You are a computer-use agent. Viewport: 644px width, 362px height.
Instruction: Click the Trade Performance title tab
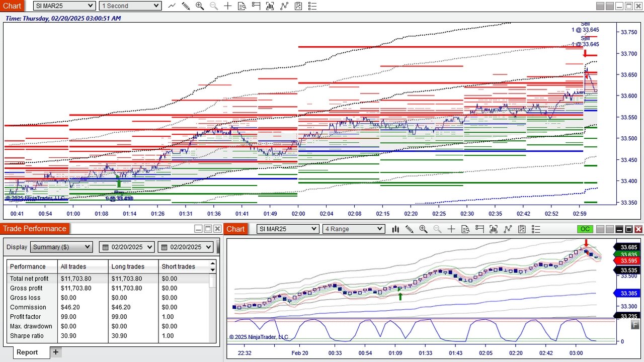coord(34,229)
